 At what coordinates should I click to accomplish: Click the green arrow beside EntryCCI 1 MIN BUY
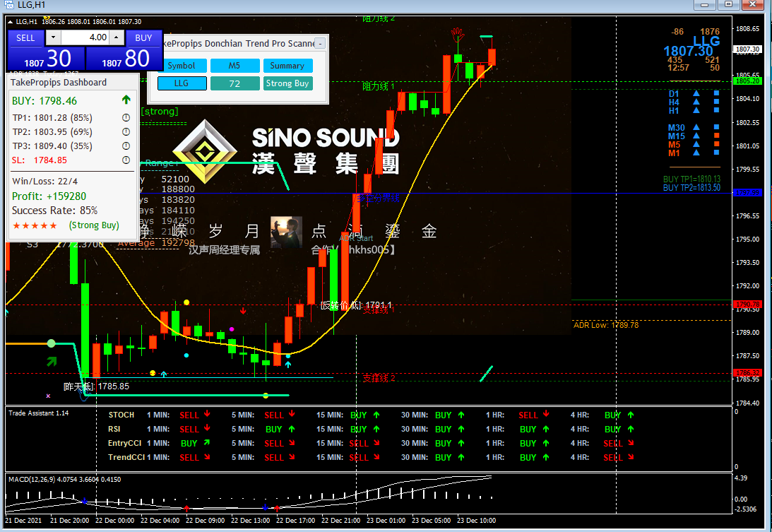[207, 443]
